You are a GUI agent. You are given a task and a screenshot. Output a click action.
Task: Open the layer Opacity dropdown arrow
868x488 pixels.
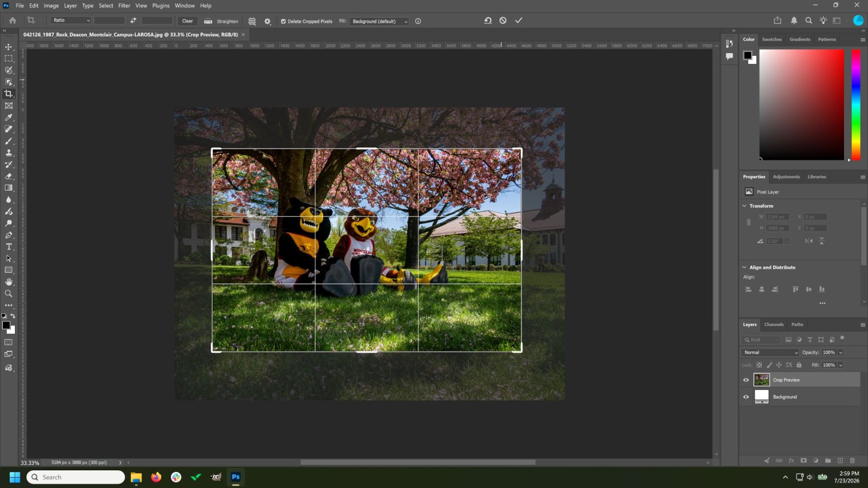pos(841,353)
